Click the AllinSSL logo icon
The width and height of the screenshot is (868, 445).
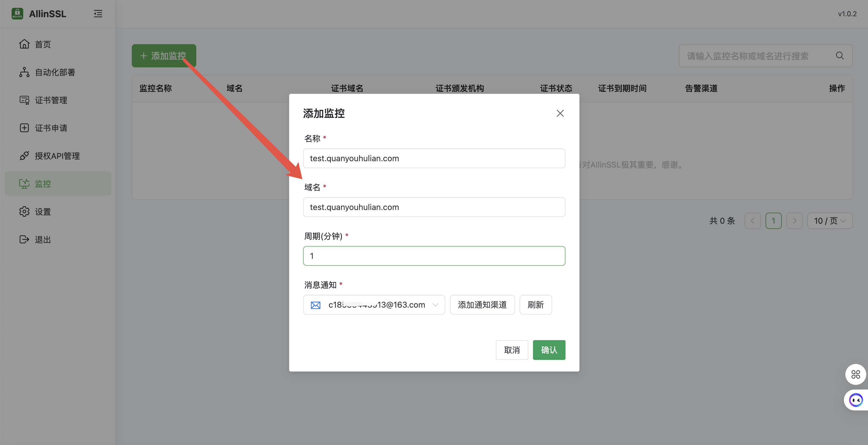[17, 14]
